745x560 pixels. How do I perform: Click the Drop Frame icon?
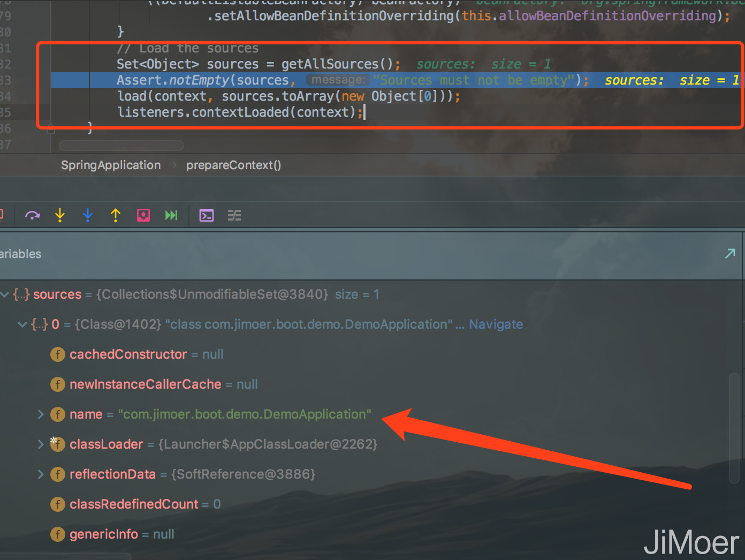(143, 215)
